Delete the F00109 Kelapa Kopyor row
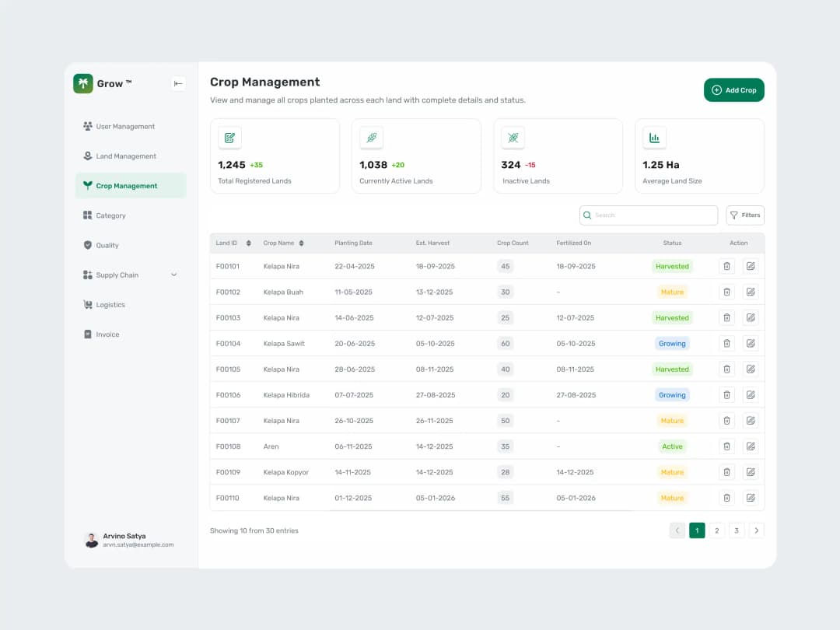 [726, 472]
